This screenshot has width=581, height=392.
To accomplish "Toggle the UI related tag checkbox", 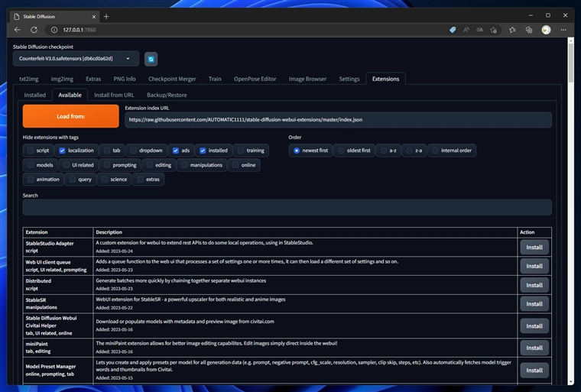I will click(67, 165).
